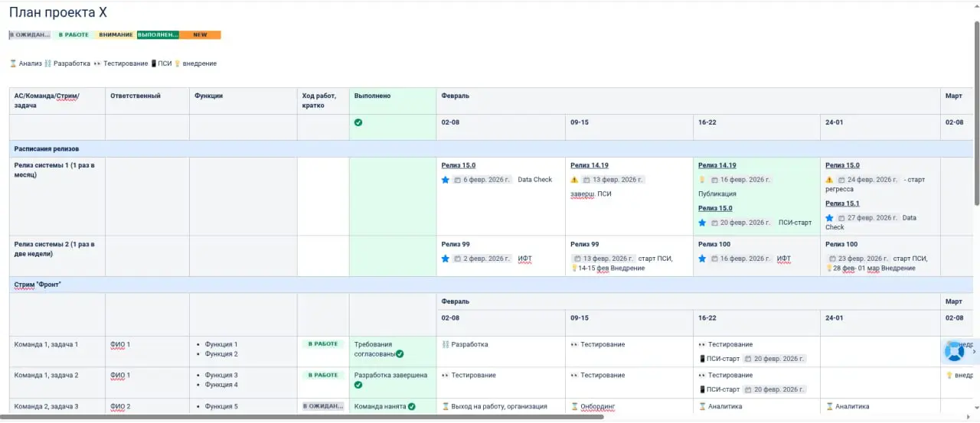The width and height of the screenshot is (980, 423).
Task: Click hourglass icon before «Выход на работу, организация»
Action: tap(446, 406)
